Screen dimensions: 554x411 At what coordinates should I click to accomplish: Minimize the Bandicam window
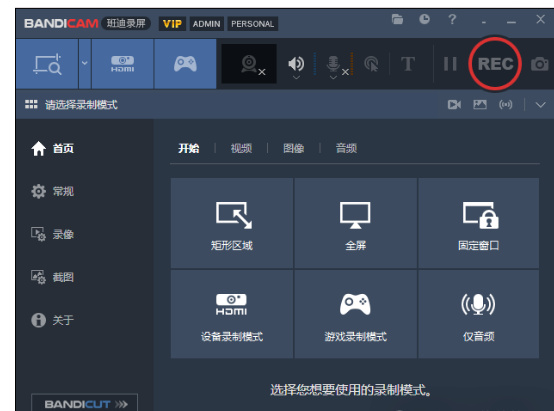pos(511,22)
